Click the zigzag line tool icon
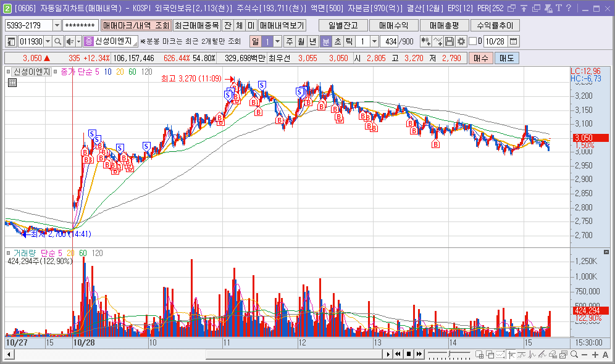Viewport: 615px width, 364px height. click(532, 355)
